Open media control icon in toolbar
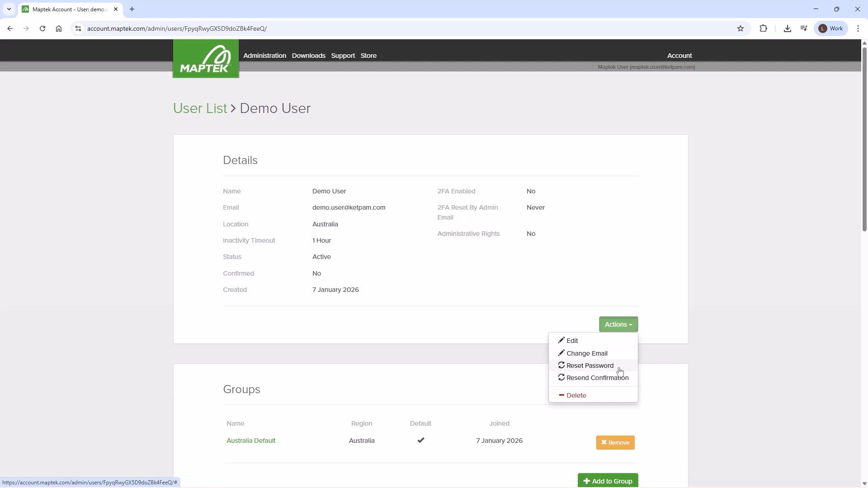Screen dimensions: 868x488 [x=804, y=28]
